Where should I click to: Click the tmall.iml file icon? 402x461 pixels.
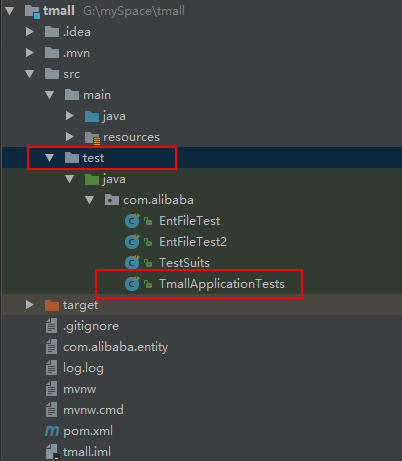tap(52, 452)
